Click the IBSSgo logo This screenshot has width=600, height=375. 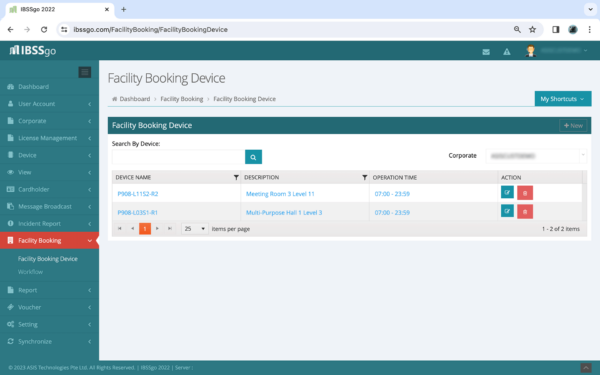point(33,50)
